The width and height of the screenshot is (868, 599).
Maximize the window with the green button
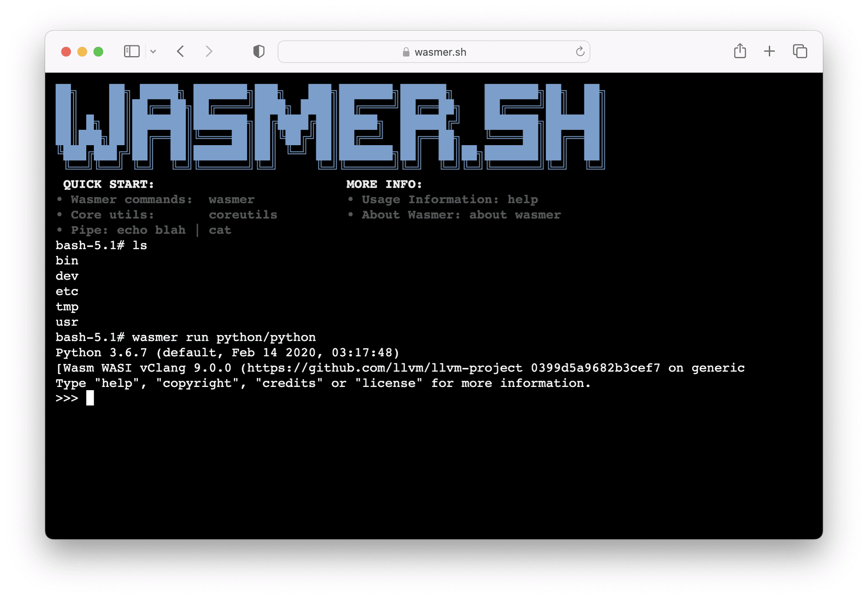(98, 52)
